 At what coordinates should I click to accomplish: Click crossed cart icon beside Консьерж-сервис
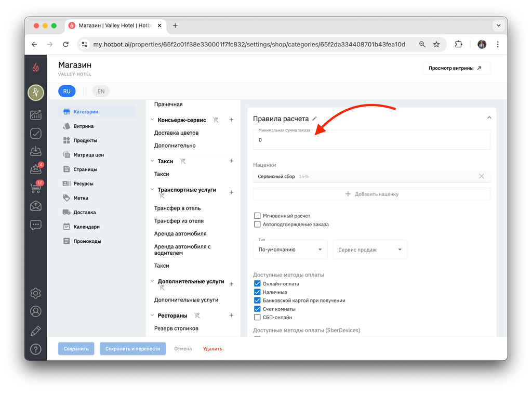(x=216, y=120)
